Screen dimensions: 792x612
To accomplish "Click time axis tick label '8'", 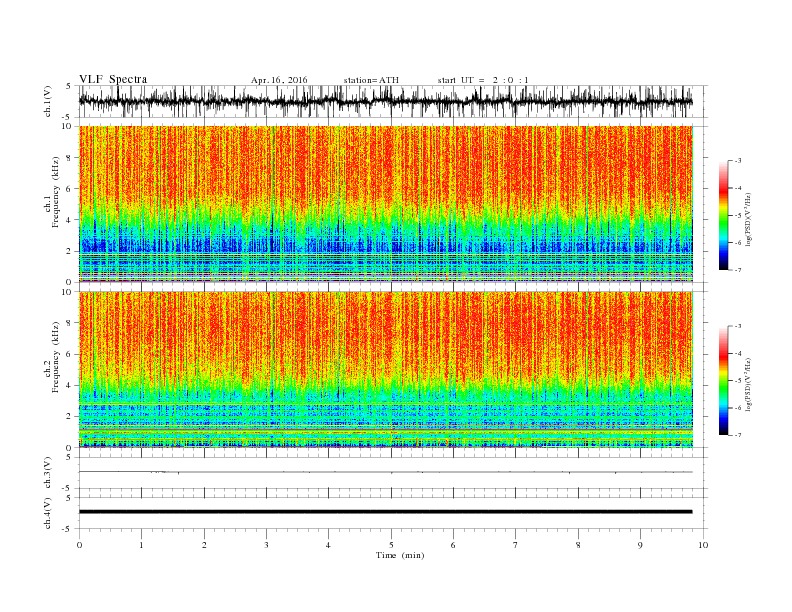I will (578, 545).
